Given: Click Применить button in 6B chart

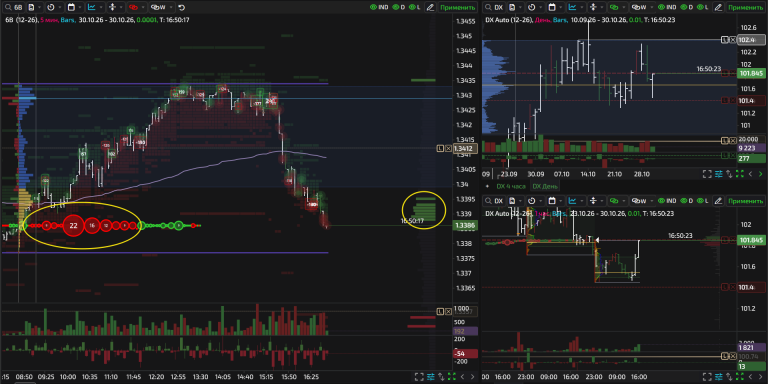Looking at the screenshot, I should pyautogui.click(x=457, y=7).
